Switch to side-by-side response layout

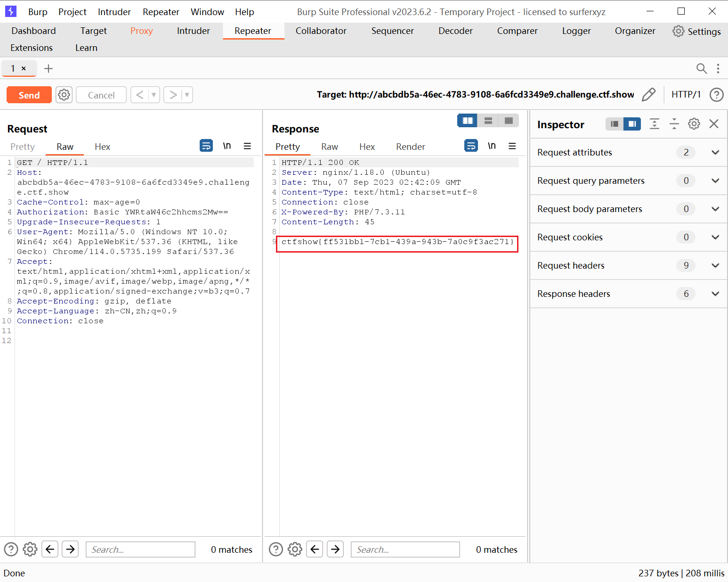468,121
